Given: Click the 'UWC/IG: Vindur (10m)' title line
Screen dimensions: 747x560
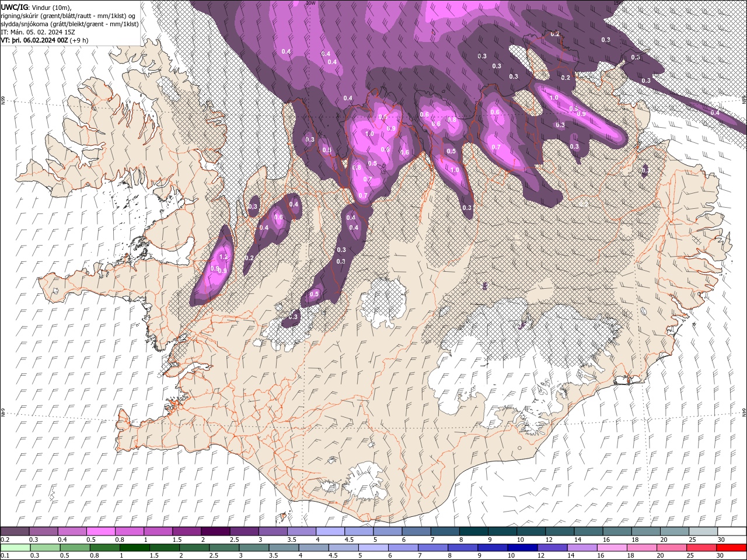Looking at the screenshot, I should 36,7.
